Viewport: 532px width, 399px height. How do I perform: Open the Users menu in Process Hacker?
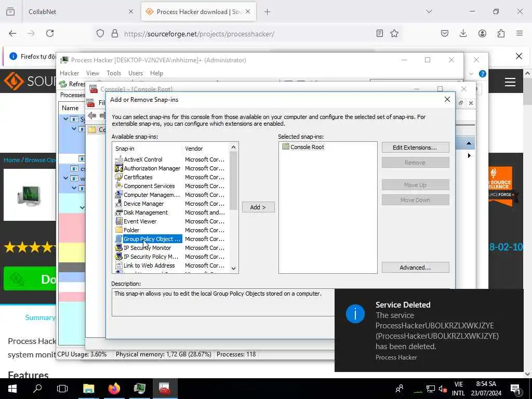[x=136, y=73]
